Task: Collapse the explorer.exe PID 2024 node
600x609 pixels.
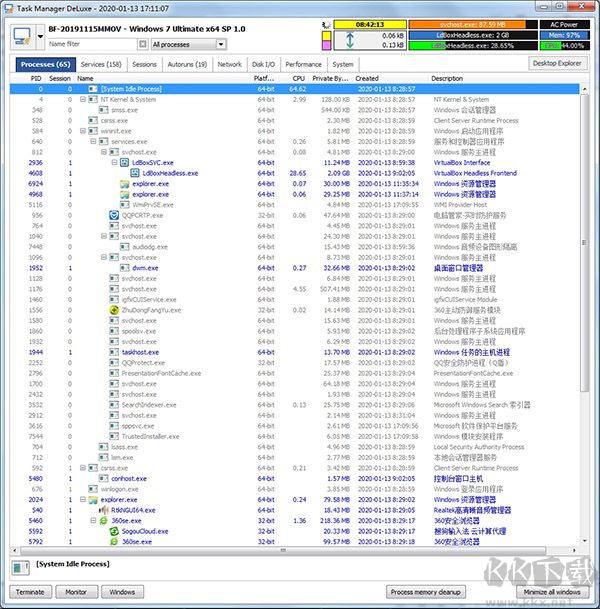Action: pyautogui.click(x=83, y=499)
